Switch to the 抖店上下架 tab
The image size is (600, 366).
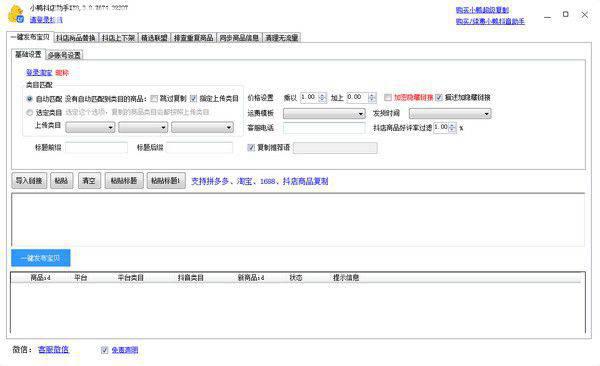[118, 38]
